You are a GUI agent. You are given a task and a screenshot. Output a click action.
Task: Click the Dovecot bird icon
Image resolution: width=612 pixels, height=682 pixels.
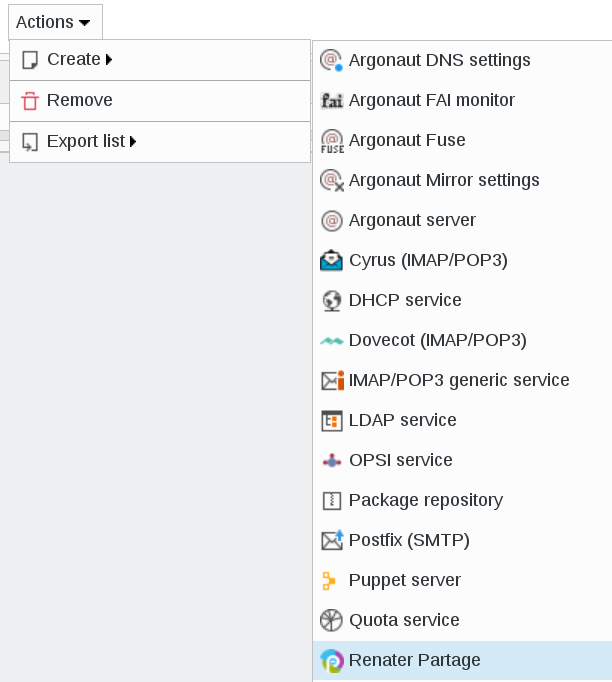pyautogui.click(x=332, y=341)
